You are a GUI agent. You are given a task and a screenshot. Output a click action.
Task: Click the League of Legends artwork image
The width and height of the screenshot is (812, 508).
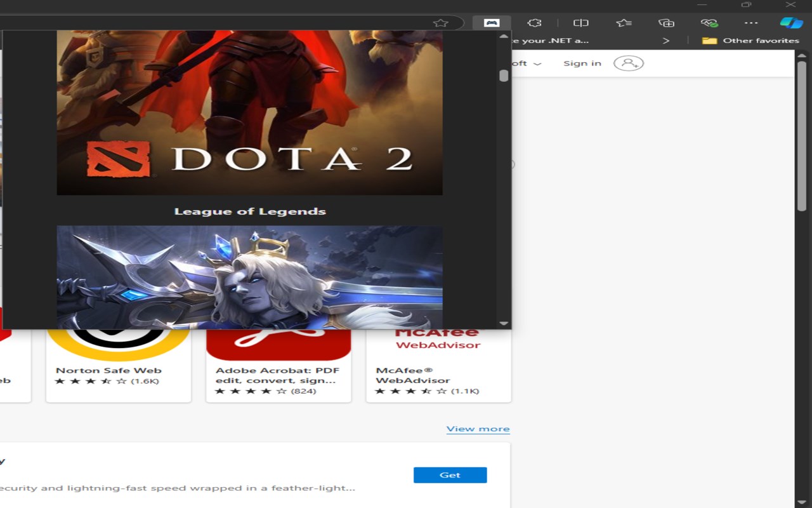tap(249, 277)
